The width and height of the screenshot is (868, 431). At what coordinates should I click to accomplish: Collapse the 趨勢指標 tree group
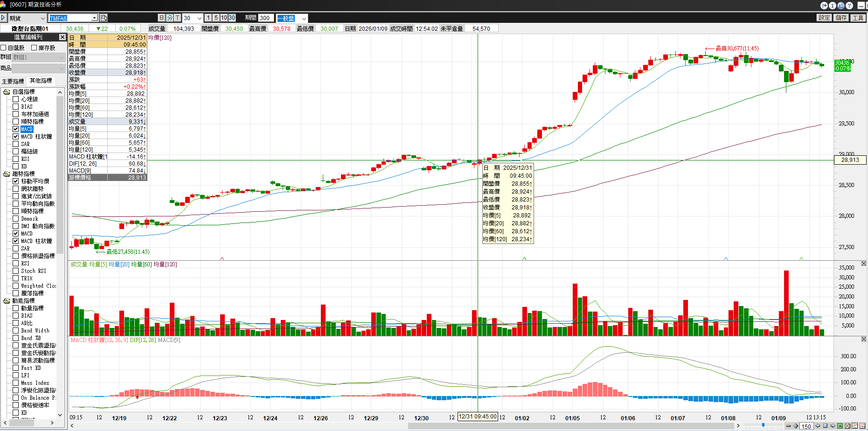coord(7,174)
